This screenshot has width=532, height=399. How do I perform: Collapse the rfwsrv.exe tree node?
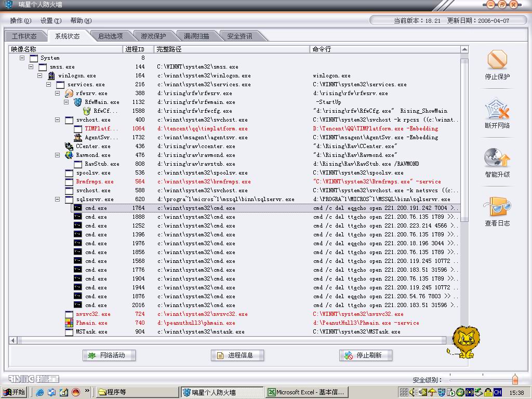(57, 94)
